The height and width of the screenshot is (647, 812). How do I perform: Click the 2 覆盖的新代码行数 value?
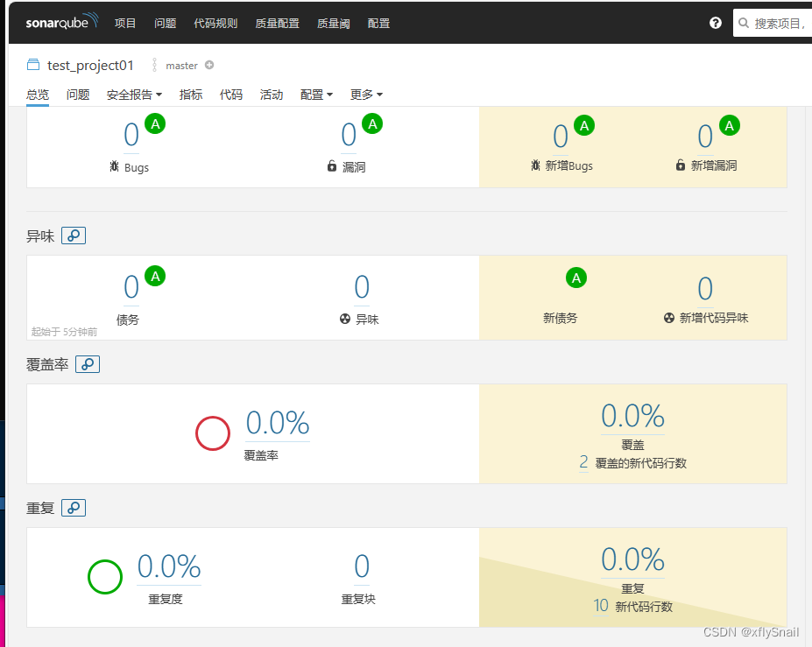(x=583, y=461)
